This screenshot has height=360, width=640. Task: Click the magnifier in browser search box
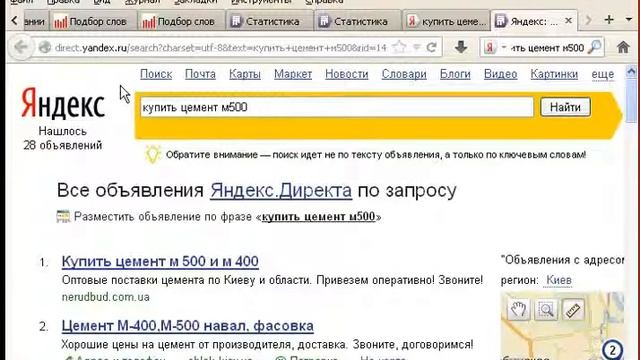[x=595, y=47]
